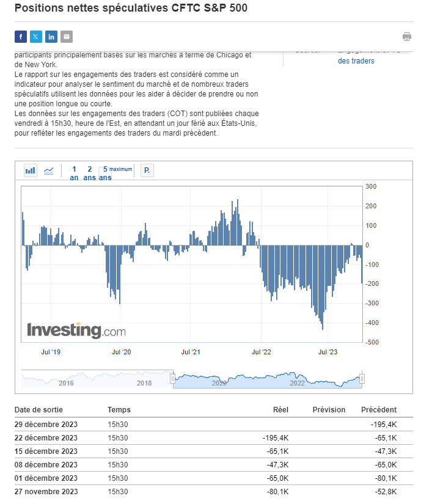The height and width of the screenshot is (504, 421).
Task: Click the left handle of the range navigator
Action: tap(172, 379)
